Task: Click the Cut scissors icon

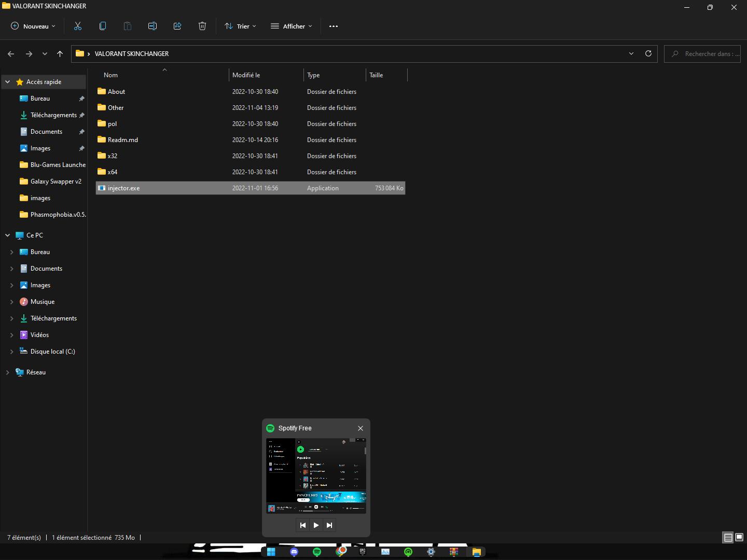Action: (x=78, y=26)
